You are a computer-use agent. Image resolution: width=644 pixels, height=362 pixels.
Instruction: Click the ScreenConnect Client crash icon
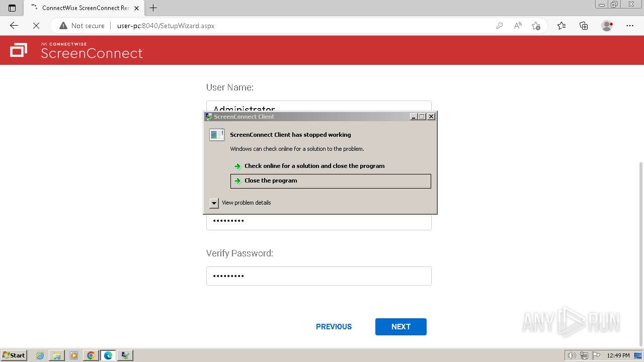click(x=217, y=135)
